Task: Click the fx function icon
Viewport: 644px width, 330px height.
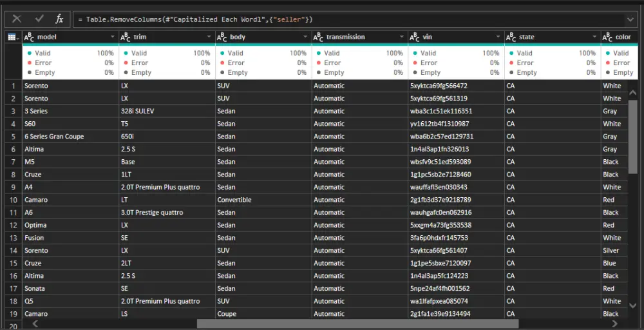Action: tap(59, 19)
